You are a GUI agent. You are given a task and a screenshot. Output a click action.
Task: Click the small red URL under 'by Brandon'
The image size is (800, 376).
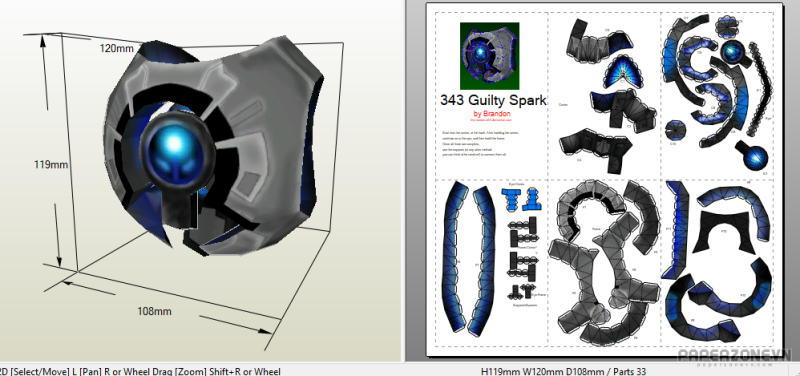pos(490,121)
